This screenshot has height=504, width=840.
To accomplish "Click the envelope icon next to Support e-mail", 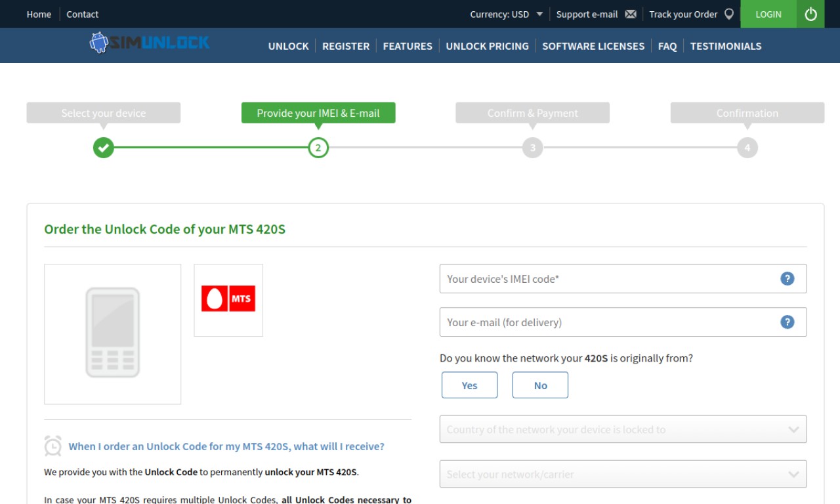I will (631, 14).
